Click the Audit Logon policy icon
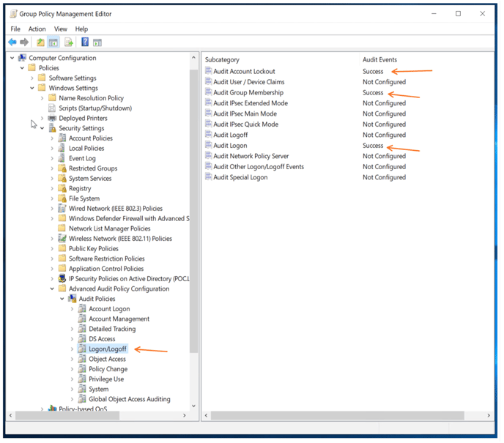The height and width of the screenshot is (443, 504). (x=208, y=146)
